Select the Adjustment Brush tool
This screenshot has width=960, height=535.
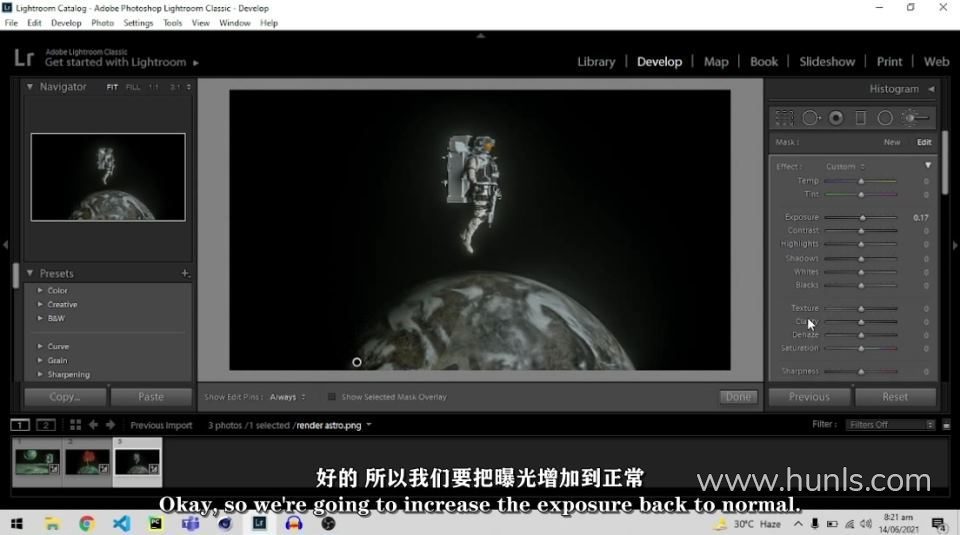point(915,118)
